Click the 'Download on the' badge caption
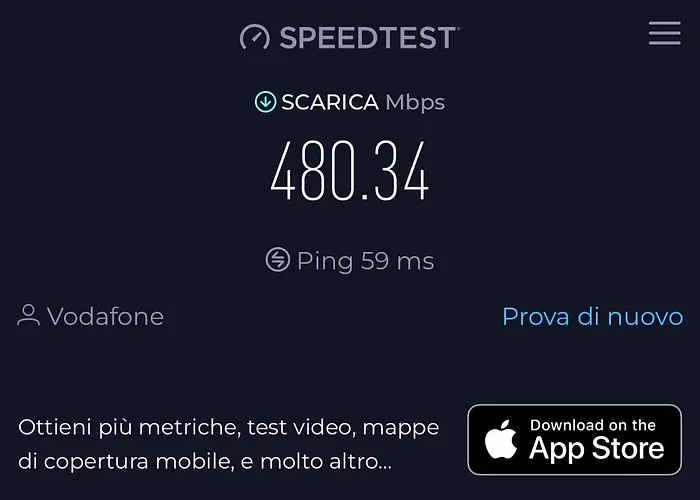700x500 pixels. click(x=593, y=425)
